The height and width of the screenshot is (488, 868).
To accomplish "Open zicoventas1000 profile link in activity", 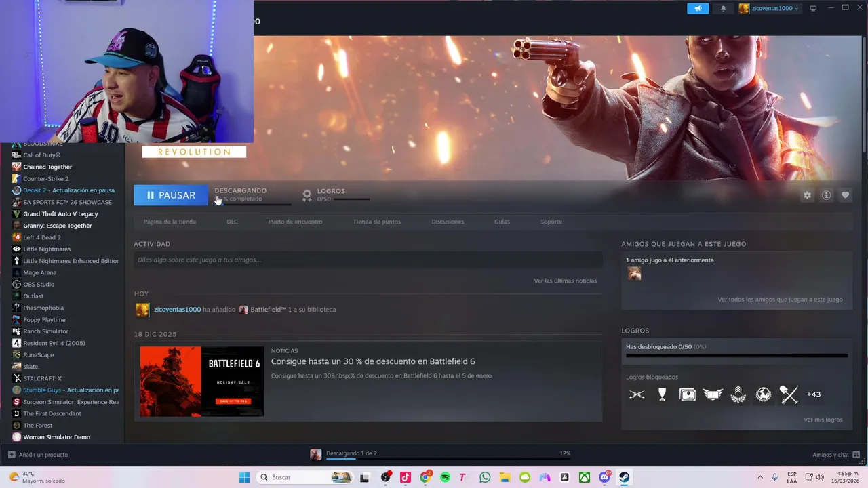I will coord(177,309).
